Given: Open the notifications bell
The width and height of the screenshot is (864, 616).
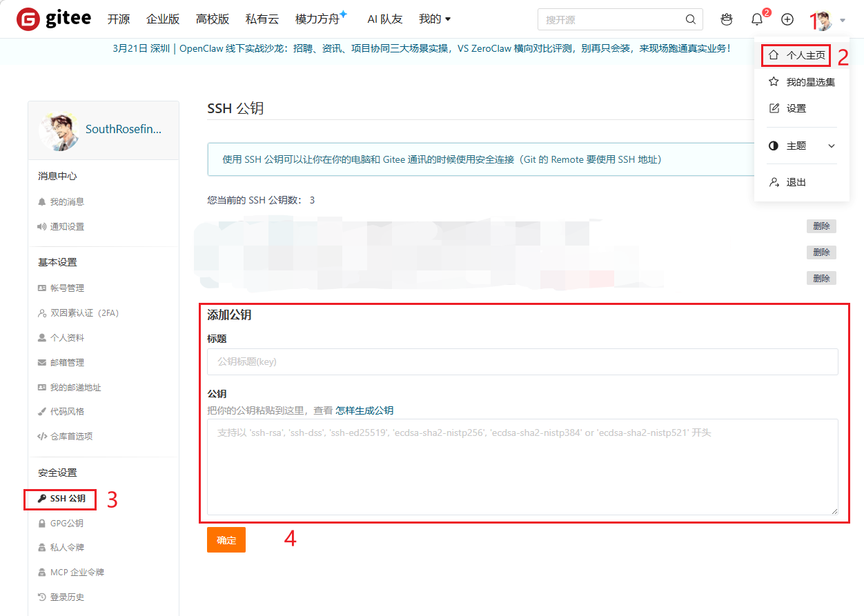Looking at the screenshot, I should click(x=757, y=19).
